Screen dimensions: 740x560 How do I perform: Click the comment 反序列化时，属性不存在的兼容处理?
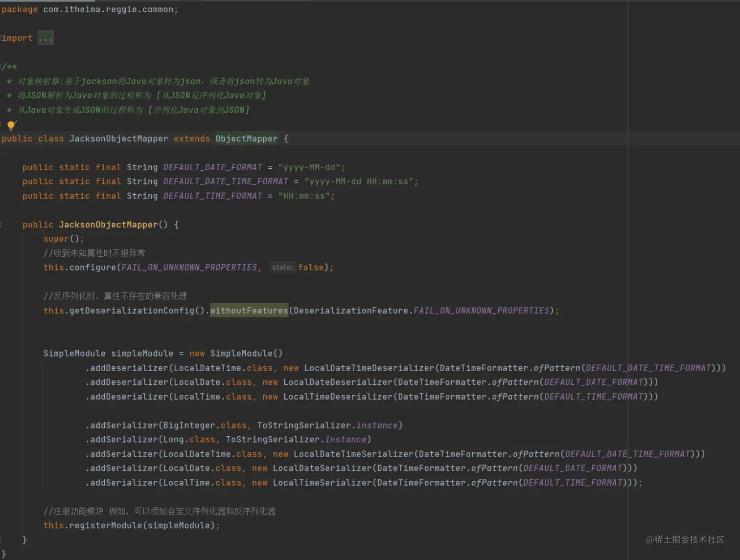115,296
